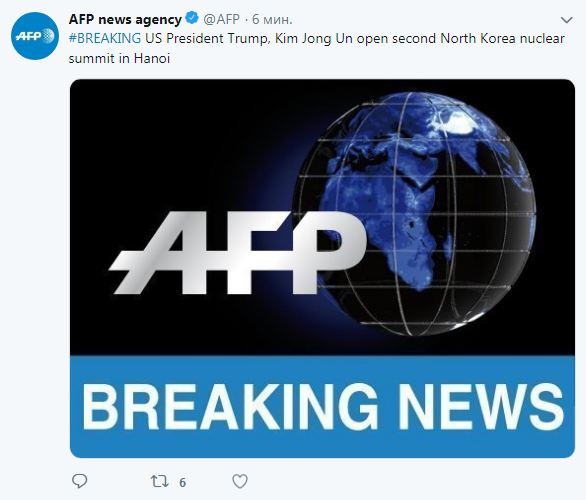Like the tweet with heart icon

240,481
